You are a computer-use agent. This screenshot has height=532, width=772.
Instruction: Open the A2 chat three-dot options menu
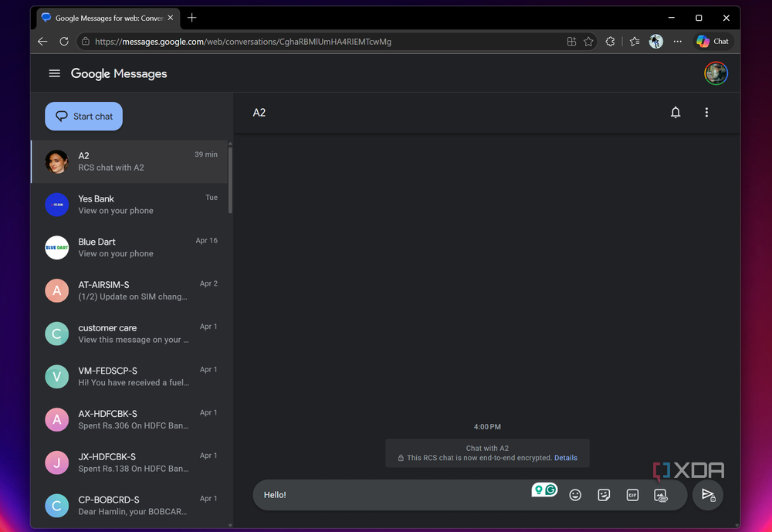pyautogui.click(x=706, y=112)
